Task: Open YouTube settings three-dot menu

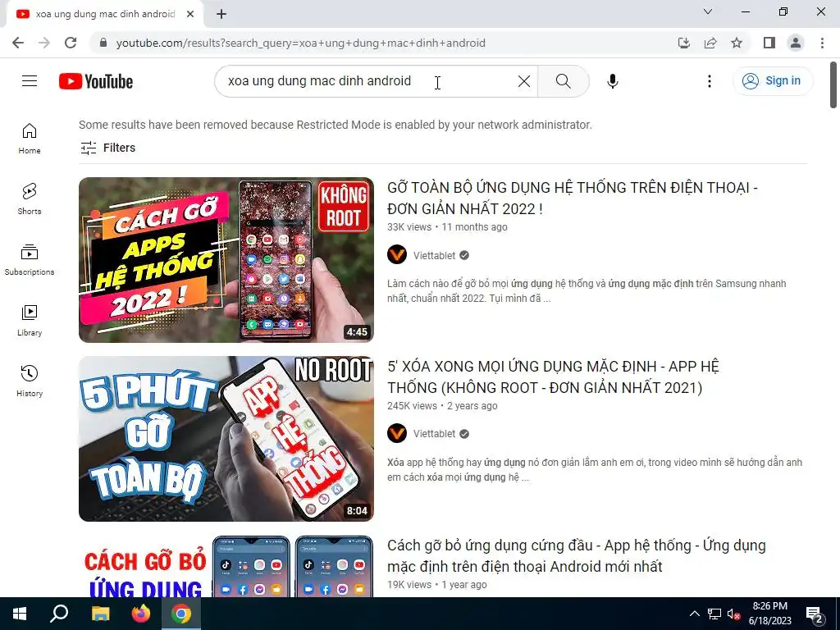Action: click(710, 81)
